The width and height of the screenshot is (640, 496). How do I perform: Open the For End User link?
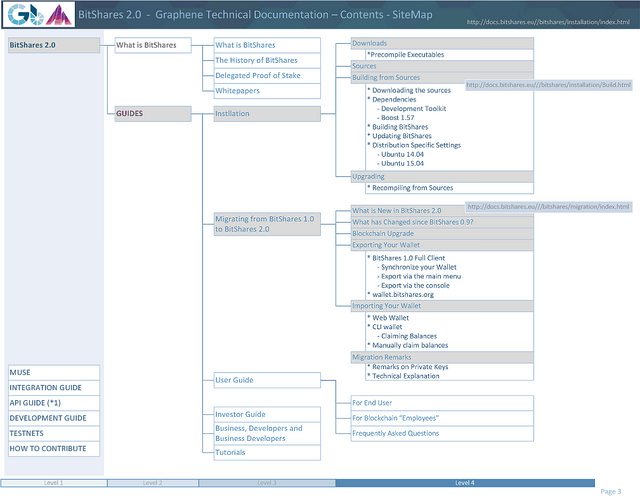tap(442, 403)
